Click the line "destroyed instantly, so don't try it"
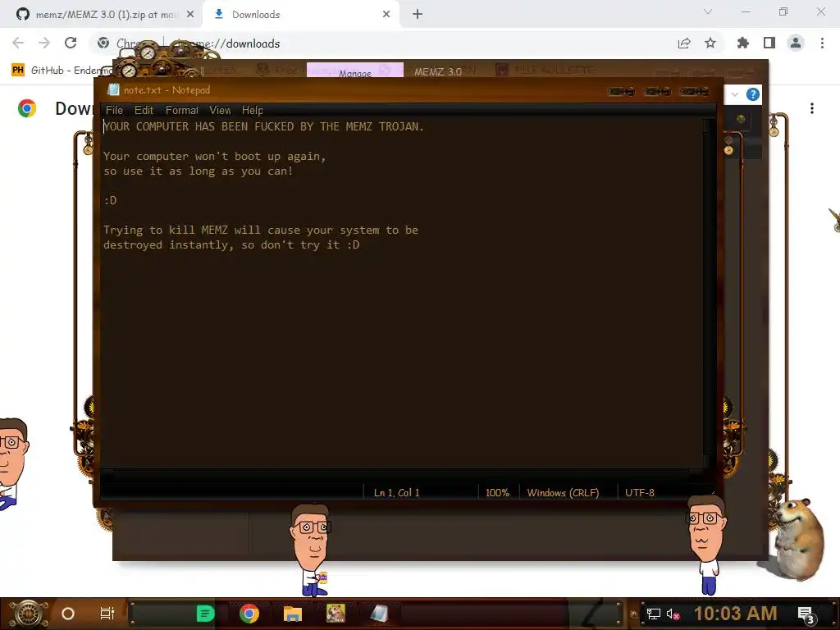Screen dimensions: 840x630 coord(231,244)
